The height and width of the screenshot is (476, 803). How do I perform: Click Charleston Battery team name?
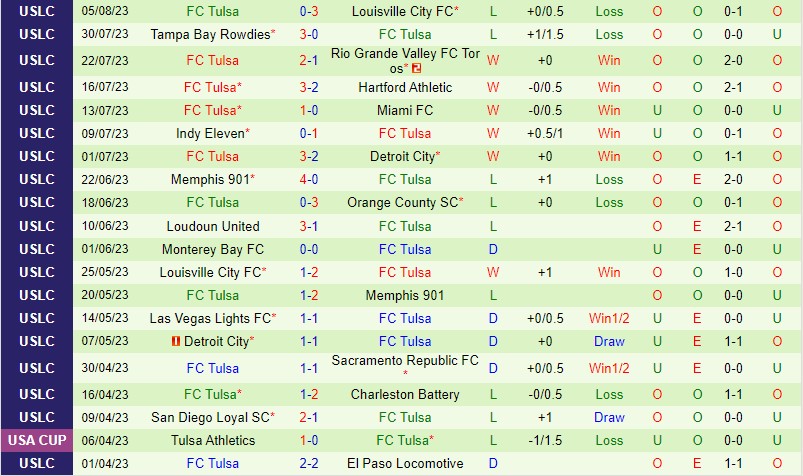pyautogui.click(x=405, y=395)
